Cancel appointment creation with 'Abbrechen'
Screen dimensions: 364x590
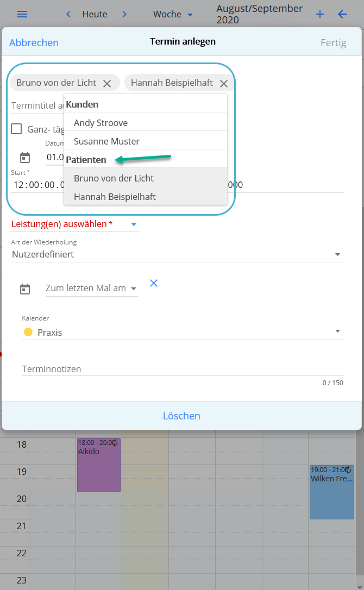[x=34, y=42]
